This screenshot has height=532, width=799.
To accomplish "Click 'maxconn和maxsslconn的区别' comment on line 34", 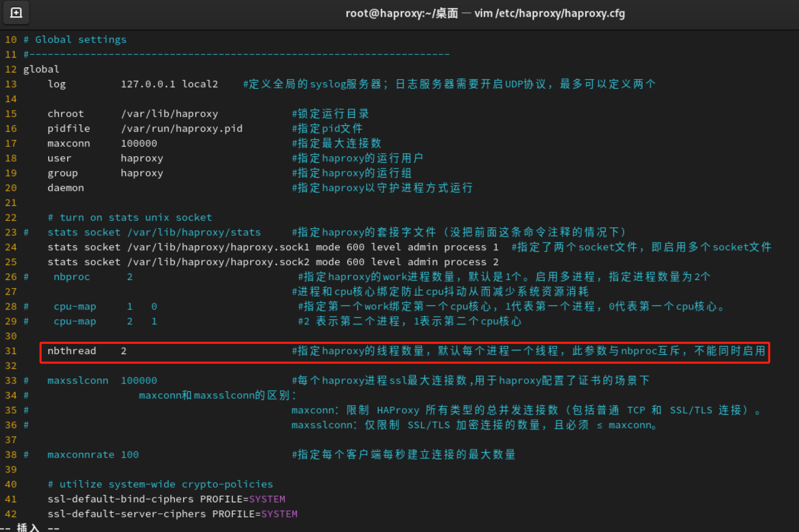I will pyautogui.click(x=218, y=395).
